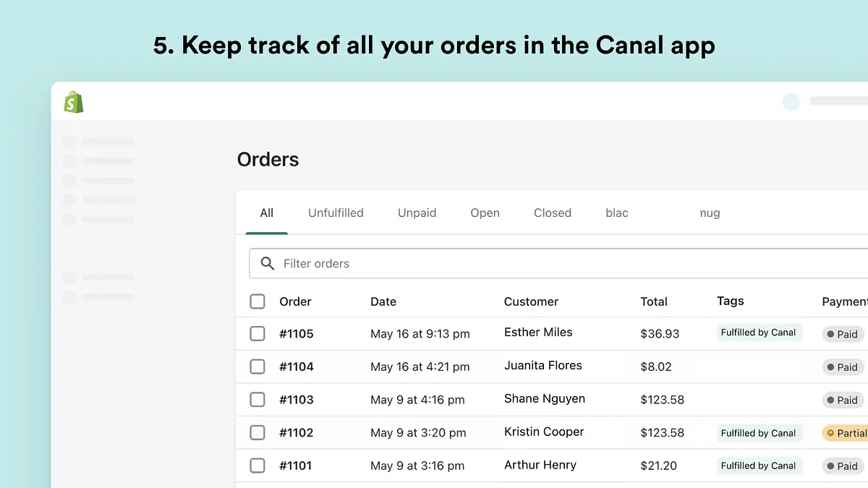This screenshot has height=488, width=868.
Task: Switch to the Unfulfilled tab
Action: pyautogui.click(x=336, y=213)
